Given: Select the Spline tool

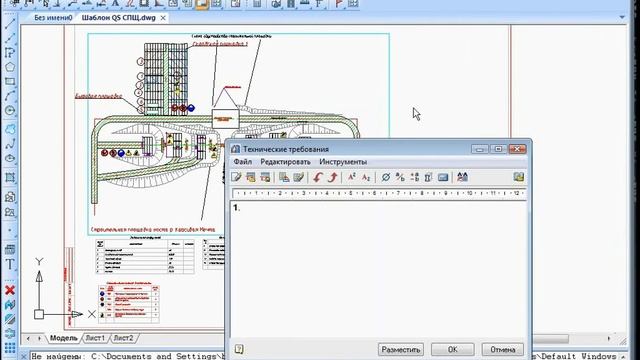Looking at the screenshot, I should 10,144.
